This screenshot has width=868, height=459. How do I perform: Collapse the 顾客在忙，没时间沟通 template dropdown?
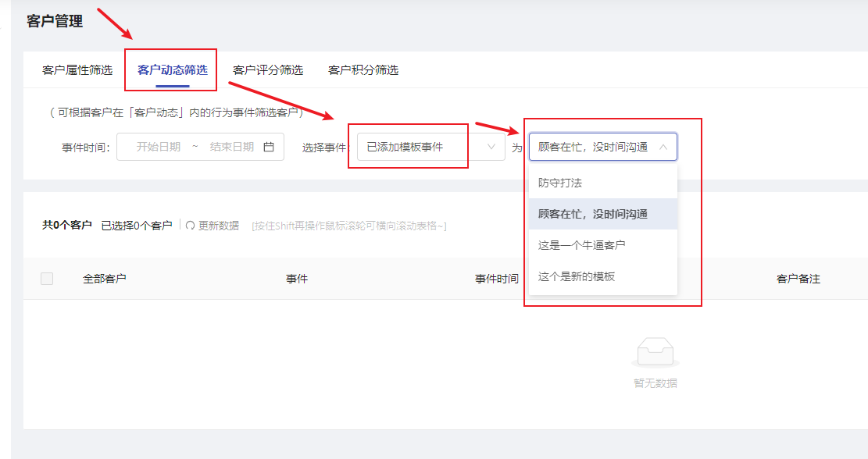coord(603,147)
